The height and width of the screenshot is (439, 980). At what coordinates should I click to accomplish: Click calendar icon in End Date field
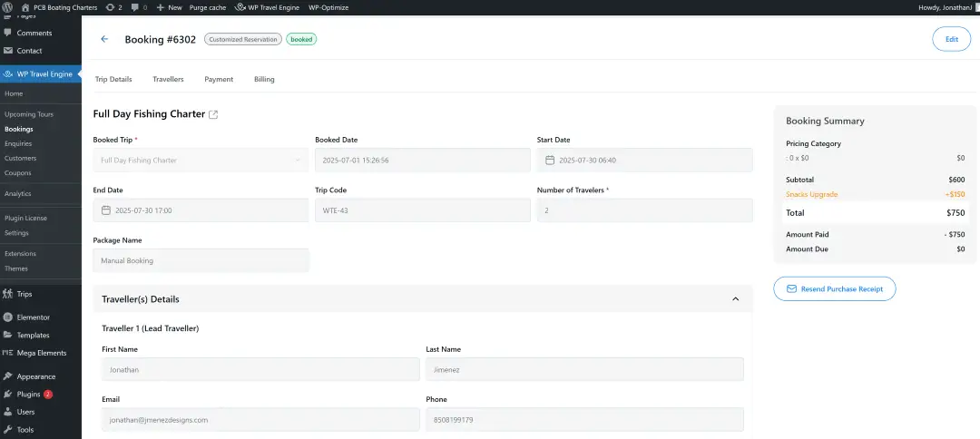tap(106, 210)
